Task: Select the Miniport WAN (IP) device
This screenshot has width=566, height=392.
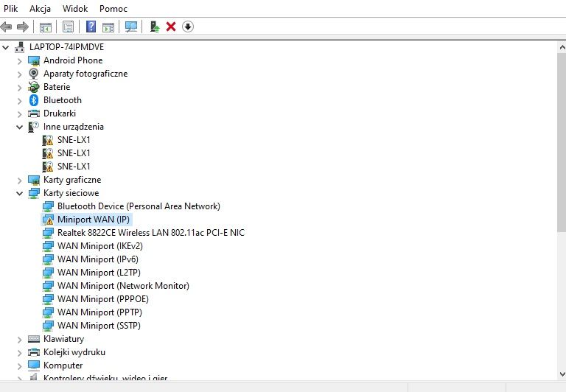Action: coord(94,220)
